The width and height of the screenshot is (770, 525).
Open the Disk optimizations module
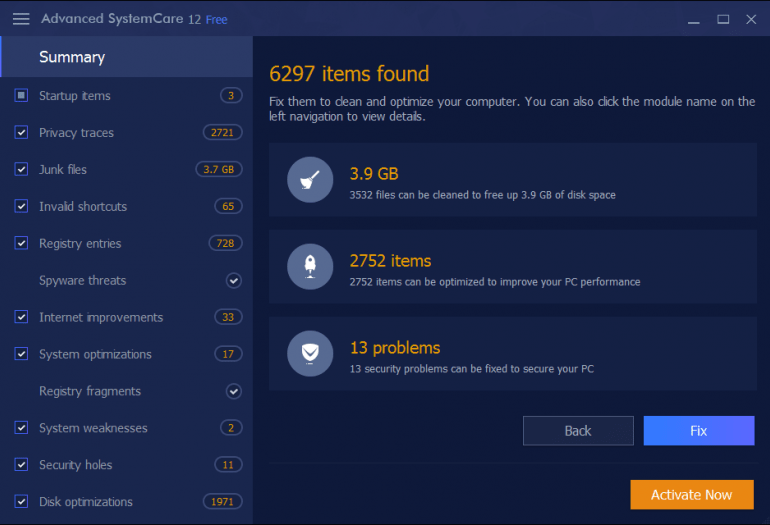(86, 502)
